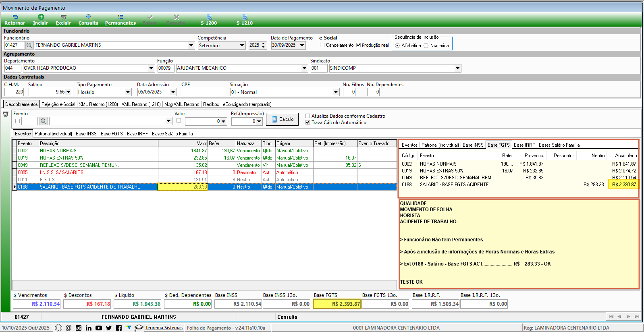Enable the Cancelamento checkbox
This screenshot has height=332, width=644.
coord(322,45)
